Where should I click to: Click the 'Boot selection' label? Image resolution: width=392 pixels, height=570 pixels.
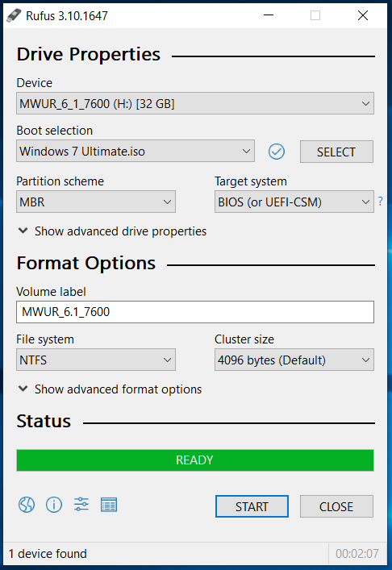(55, 131)
